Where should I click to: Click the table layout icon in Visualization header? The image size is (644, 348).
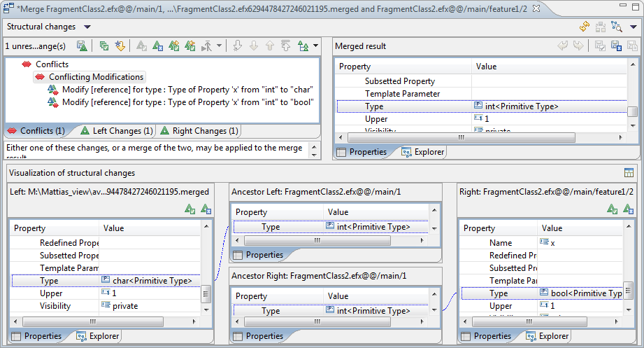629,173
